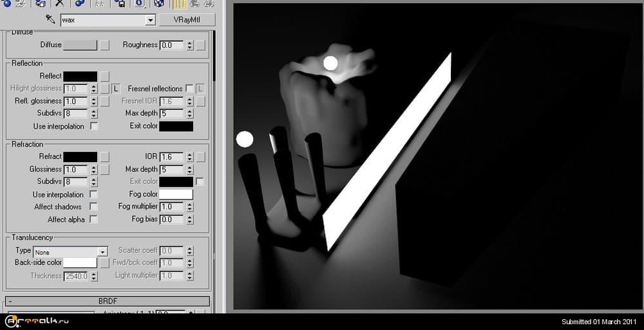Click Put Material to Scene icon

point(21,3)
